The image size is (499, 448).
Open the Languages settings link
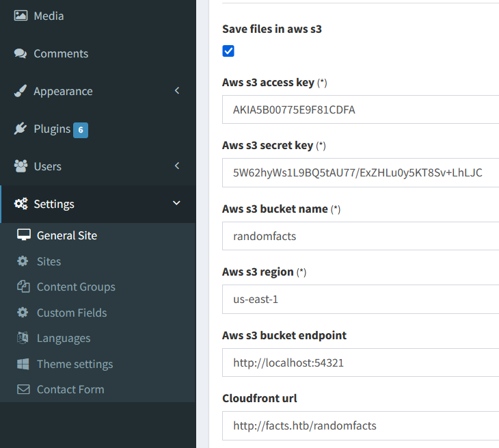63,338
